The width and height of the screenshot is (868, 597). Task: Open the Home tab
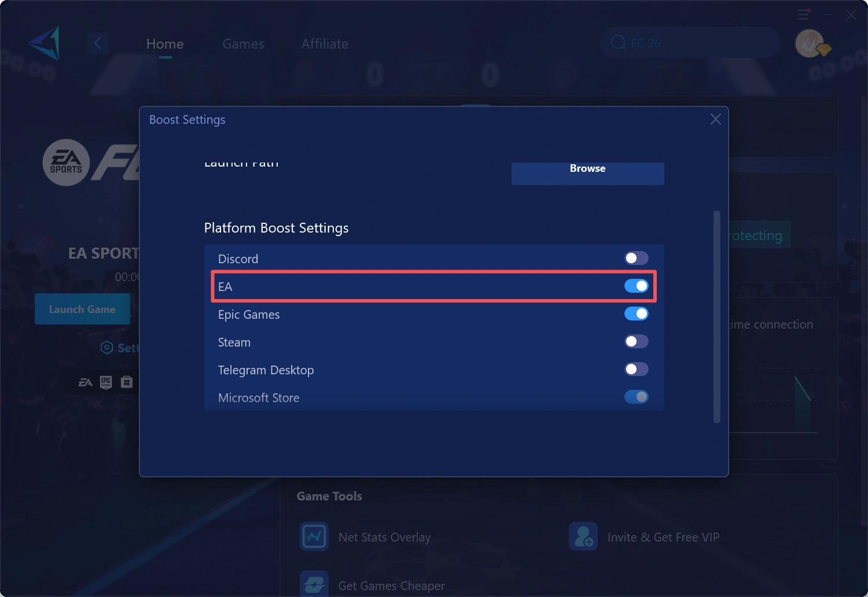pyautogui.click(x=165, y=44)
